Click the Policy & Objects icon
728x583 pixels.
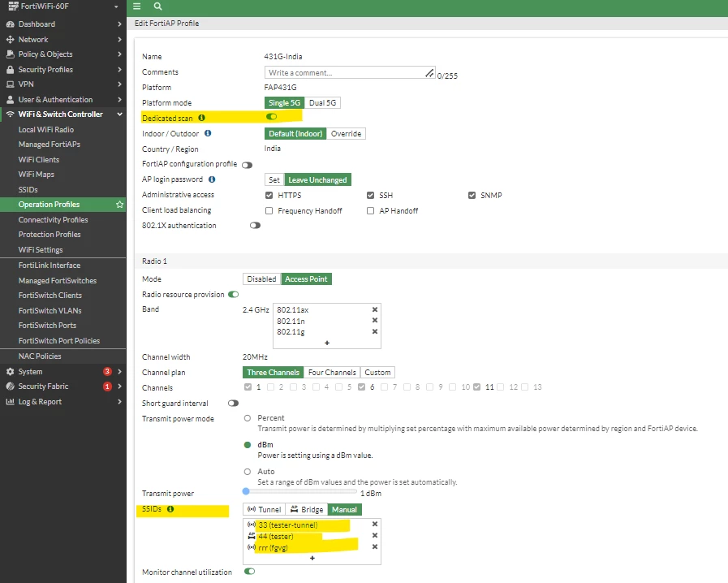tap(11, 54)
